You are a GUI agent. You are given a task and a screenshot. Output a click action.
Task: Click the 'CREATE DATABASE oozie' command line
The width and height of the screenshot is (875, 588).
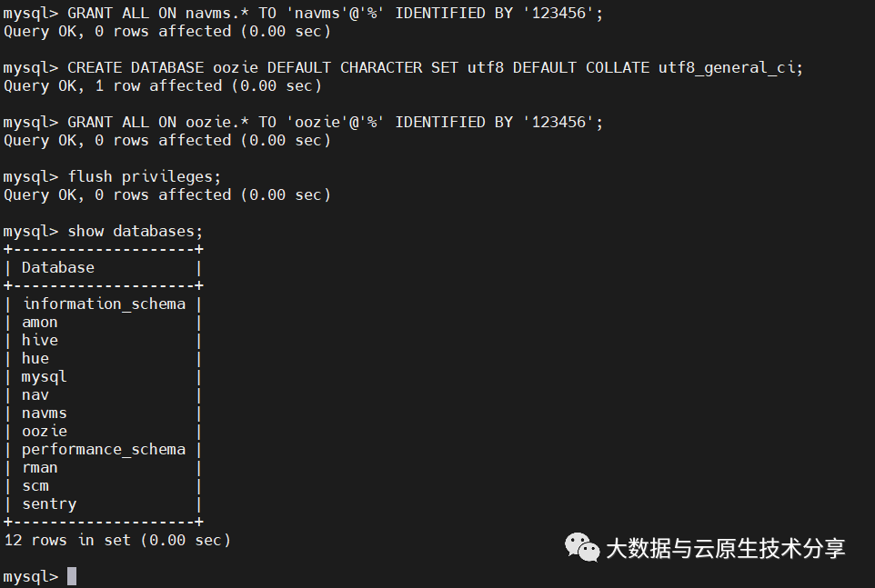(x=402, y=68)
